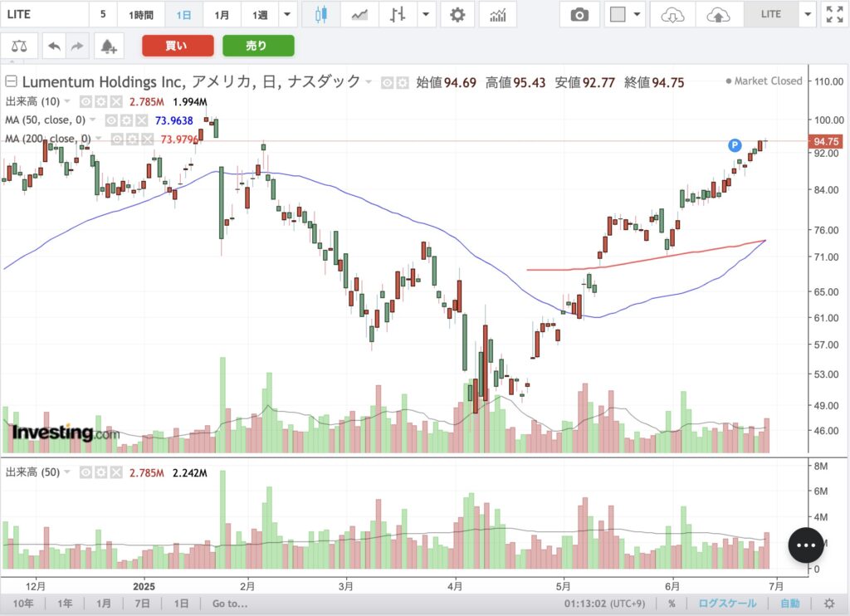Open the chart style dropdown arrow
This screenshot has height=616, width=850.
(426, 15)
